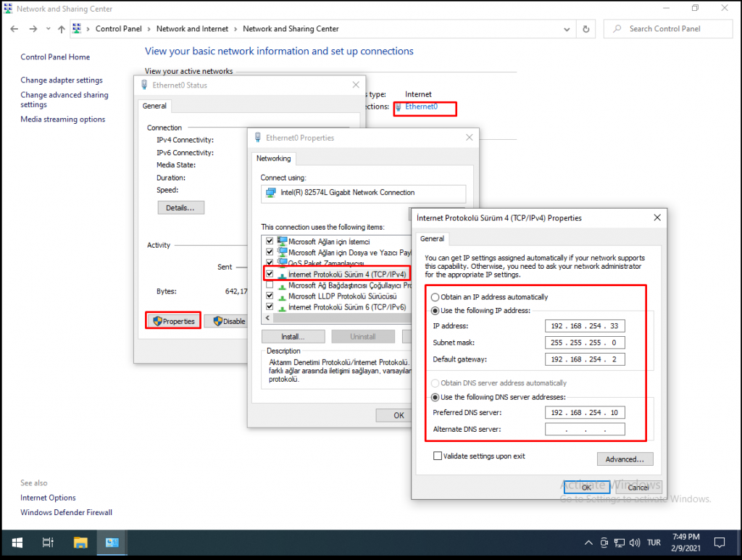Click the volume speaker icon in system tray
Screen dimensions: 742x560
635,542
